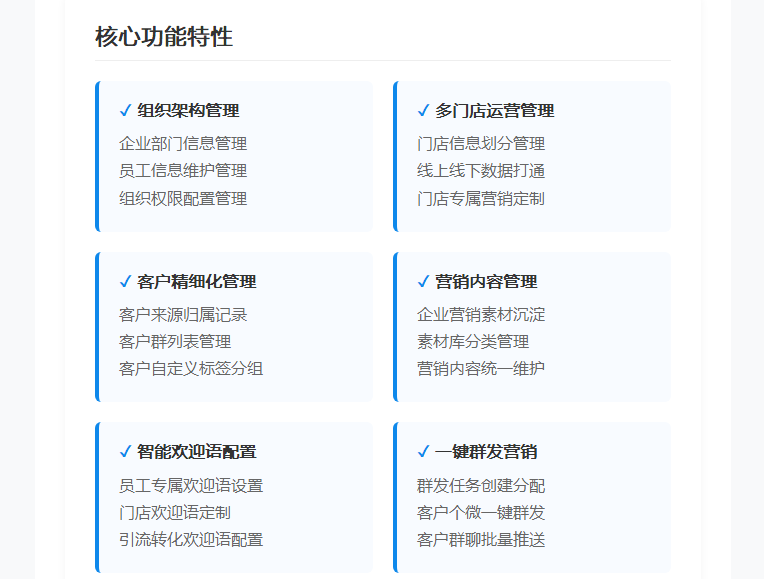Select the line 素材库分类管理
Screen dimensions: 764x579
pos(473,342)
